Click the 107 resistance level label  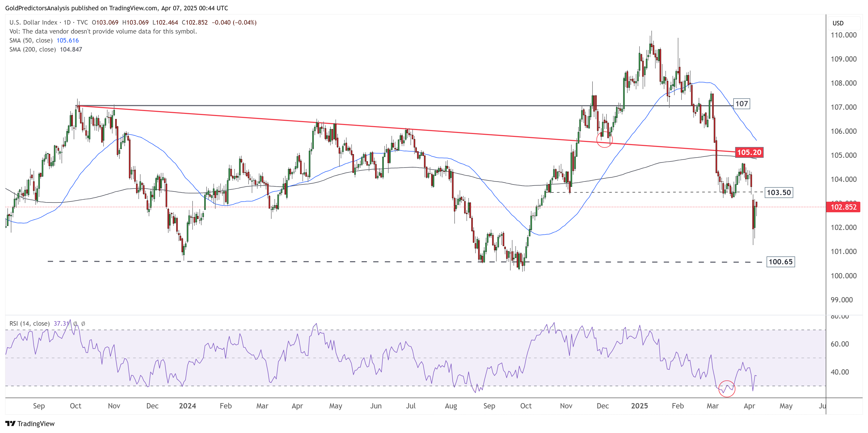[741, 104]
